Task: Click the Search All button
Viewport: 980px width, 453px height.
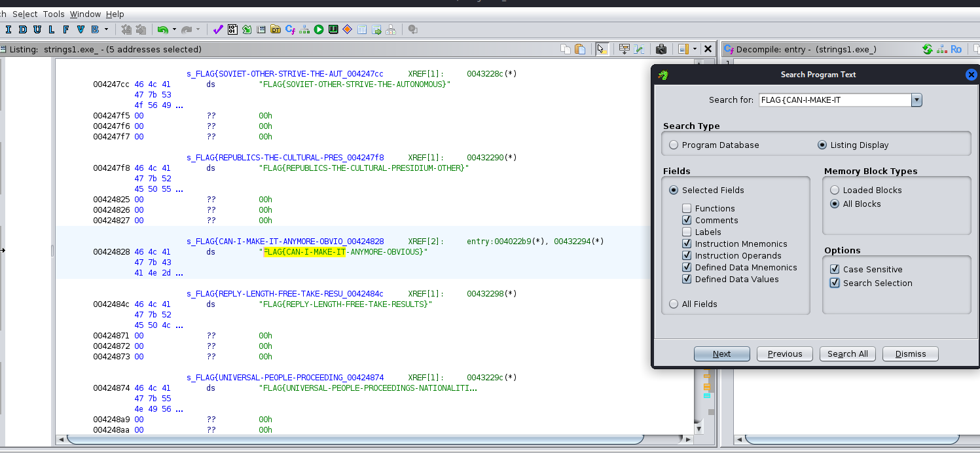Action: click(848, 353)
